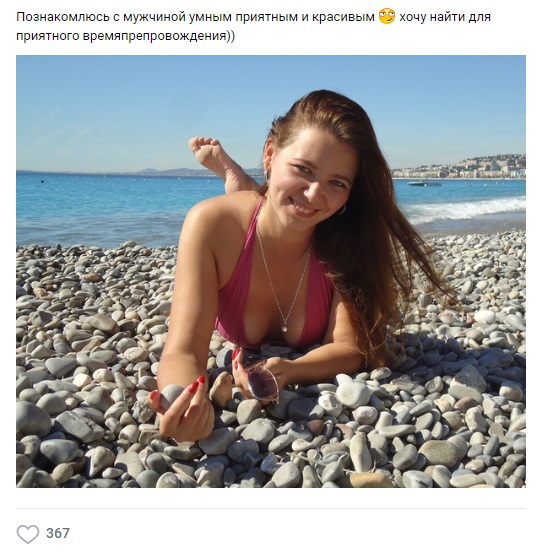Click the post text starting with "Познакомлюсь"
This screenshot has height=556, width=543.
[x=253, y=26]
